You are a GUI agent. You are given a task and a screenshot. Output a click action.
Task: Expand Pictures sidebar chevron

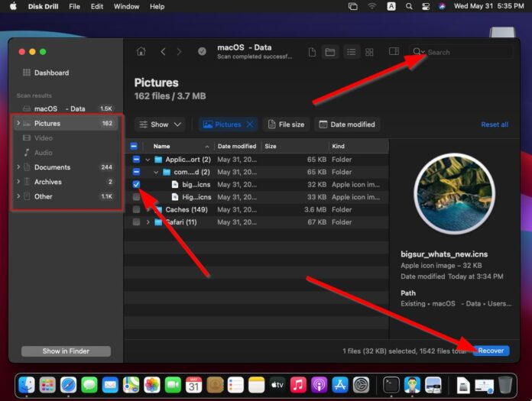(18, 123)
